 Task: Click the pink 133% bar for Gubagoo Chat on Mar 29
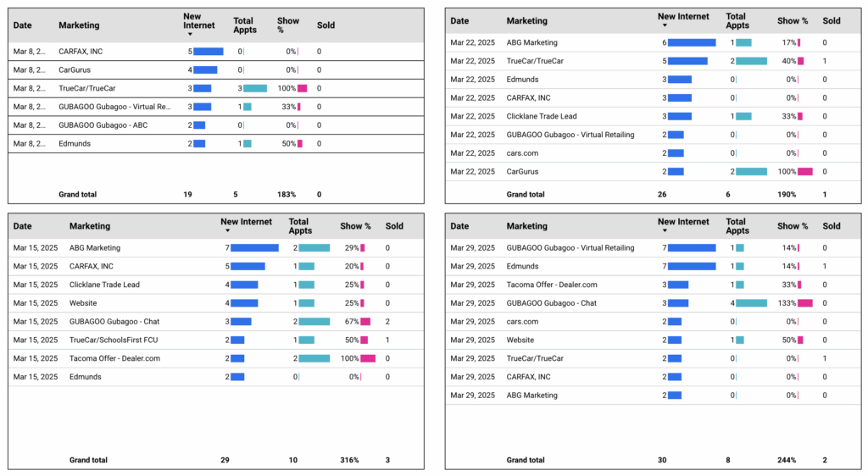pyautogui.click(x=804, y=303)
